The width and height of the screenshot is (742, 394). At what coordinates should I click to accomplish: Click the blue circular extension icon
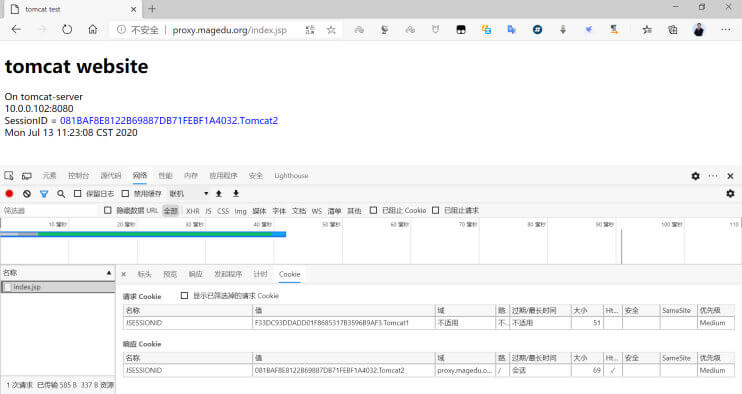pyautogui.click(x=537, y=30)
